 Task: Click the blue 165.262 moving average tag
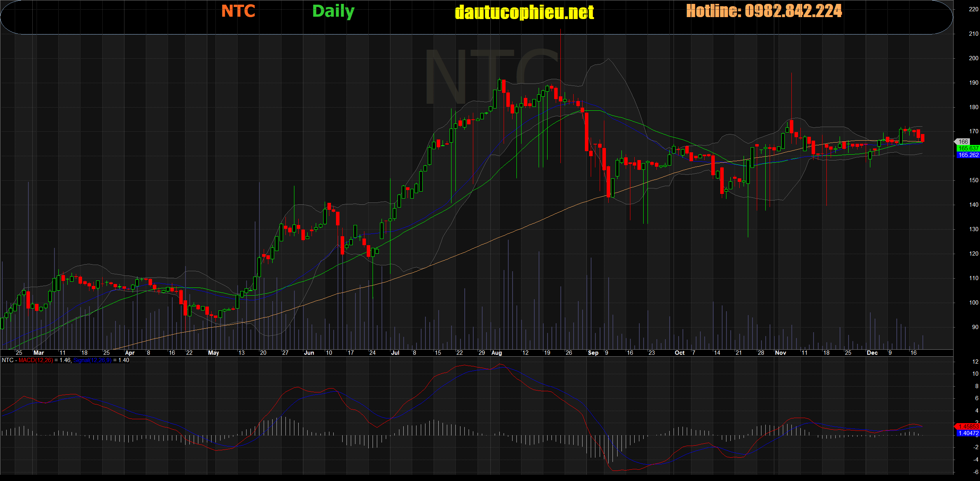[968, 155]
